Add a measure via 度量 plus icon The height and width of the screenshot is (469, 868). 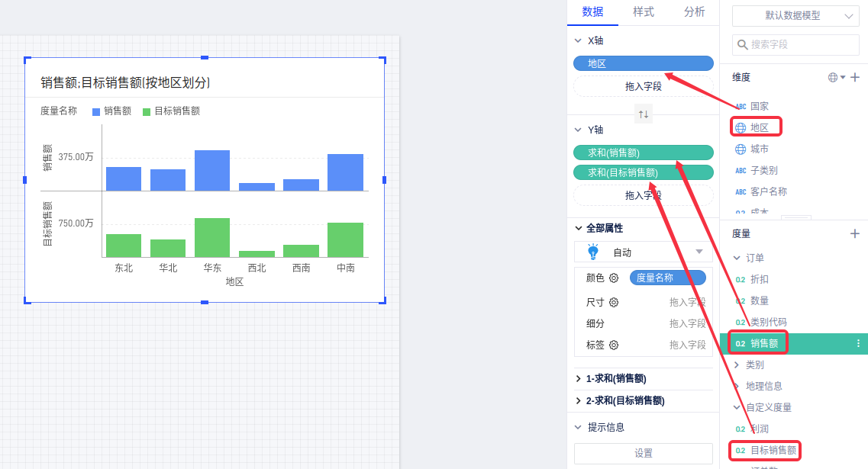pyautogui.click(x=855, y=233)
